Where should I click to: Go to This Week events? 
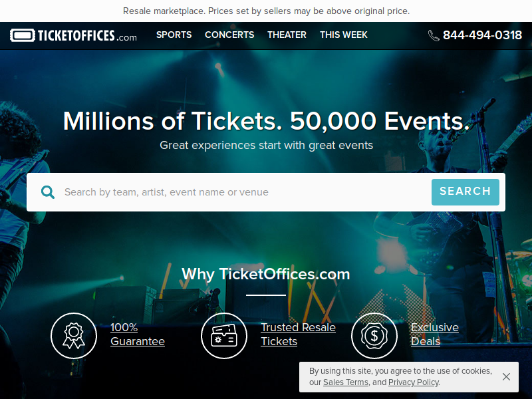click(343, 35)
